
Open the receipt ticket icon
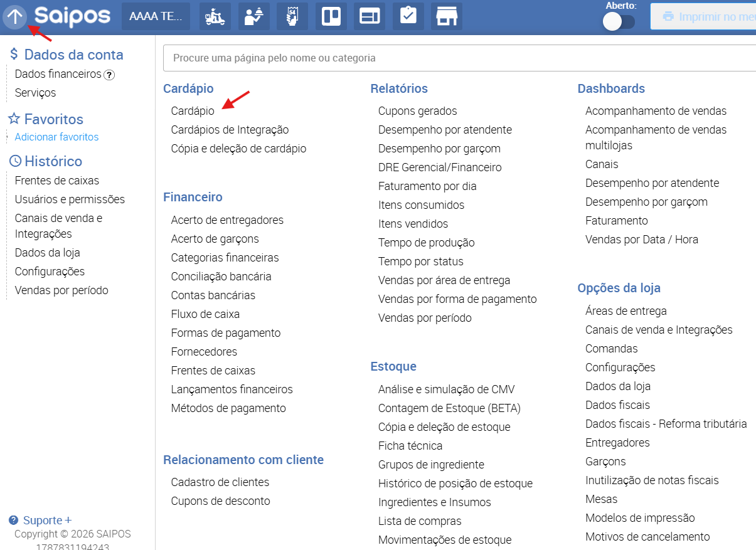coord(292,16)
